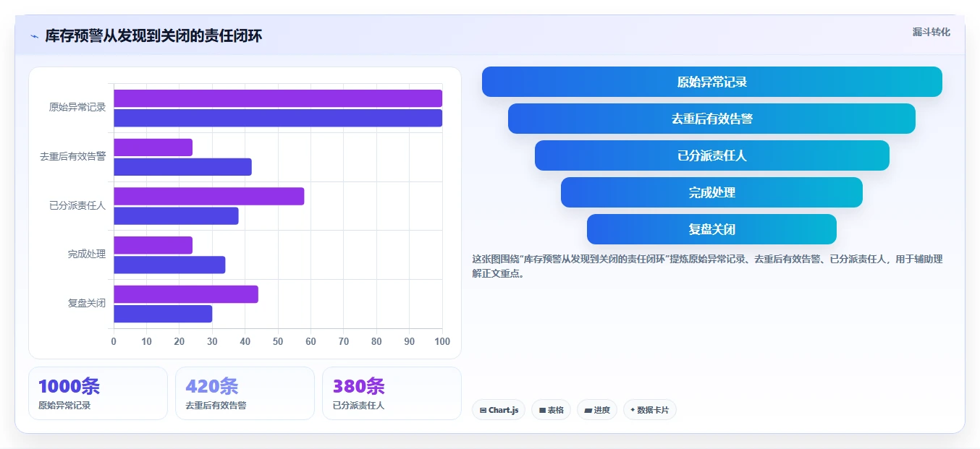Viewport: 980px width, 449px height.
Task: Click the 表格 tag chip
Action: [x=551, y=410]
